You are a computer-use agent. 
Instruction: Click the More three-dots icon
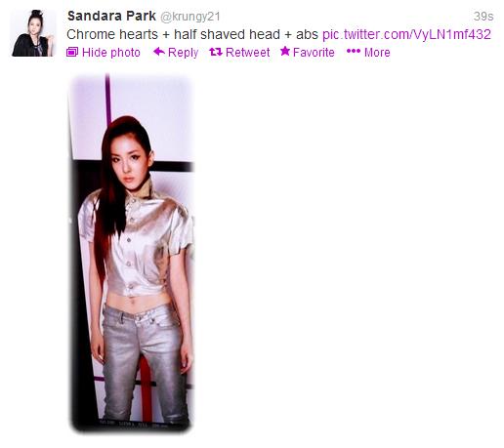(x=354, y=51)
